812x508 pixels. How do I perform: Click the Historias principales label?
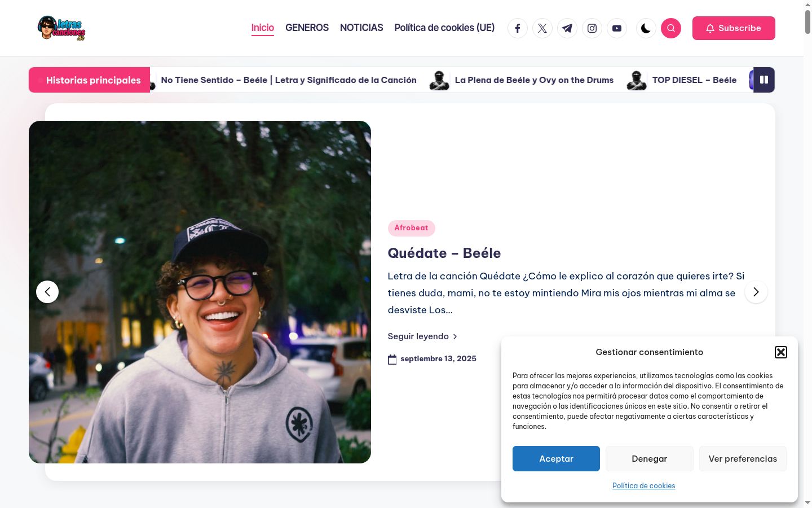click(89, 80)
